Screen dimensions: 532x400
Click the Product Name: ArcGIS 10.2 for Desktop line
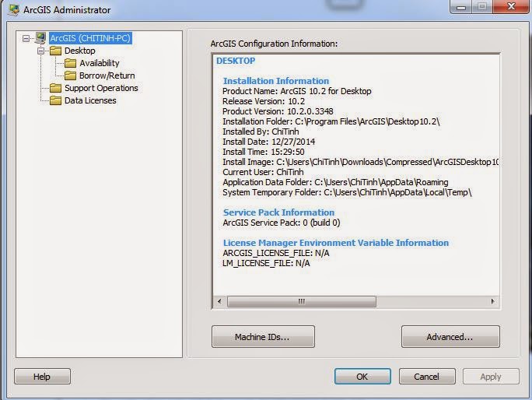(x=297, y=91)
